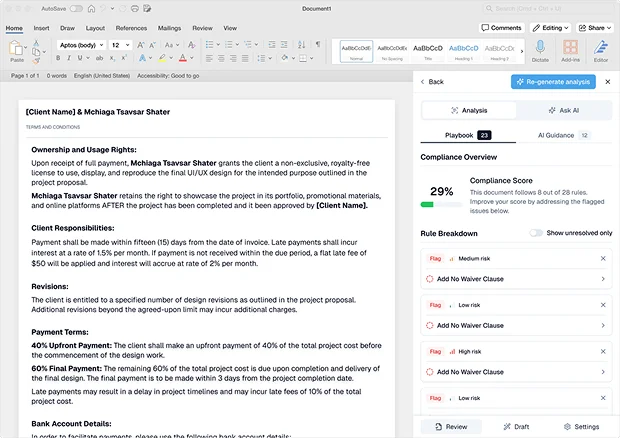Image resolution: width=620 pixels, height=438 pixels.
Task: Toggle the AutoSave switch
Action: pos(75,8)
